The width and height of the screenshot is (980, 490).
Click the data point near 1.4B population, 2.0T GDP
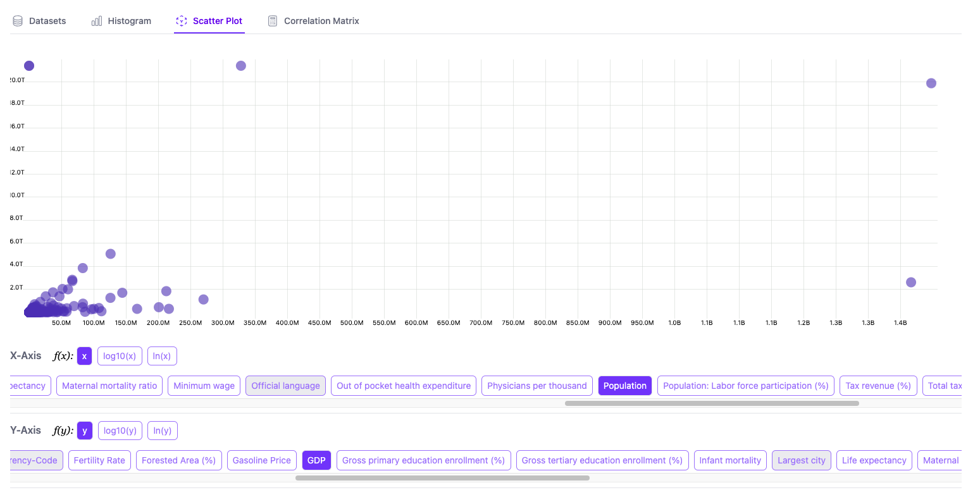click(x=911, y=282)
